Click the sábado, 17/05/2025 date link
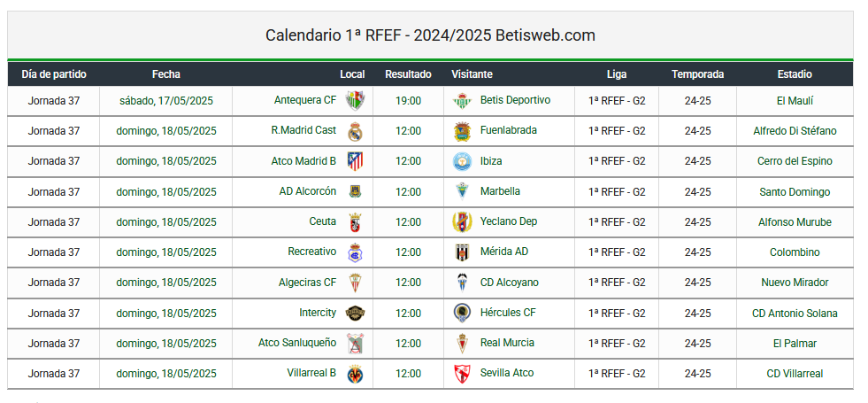Viewport: 868px width, 403px height. [166, 101]
